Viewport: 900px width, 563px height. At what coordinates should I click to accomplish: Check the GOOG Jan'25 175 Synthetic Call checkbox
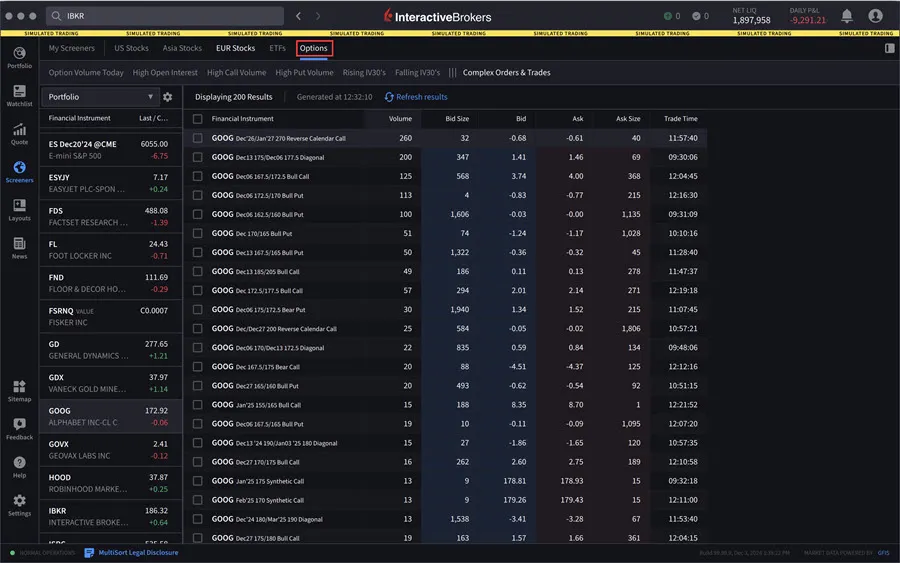click(197, 481)
